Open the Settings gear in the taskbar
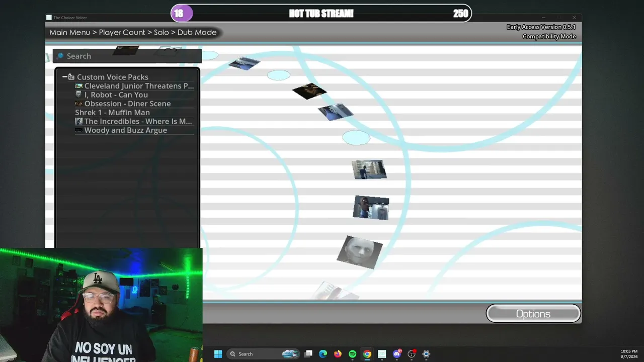This screenshot has width=644, height=362. point(426,354)
